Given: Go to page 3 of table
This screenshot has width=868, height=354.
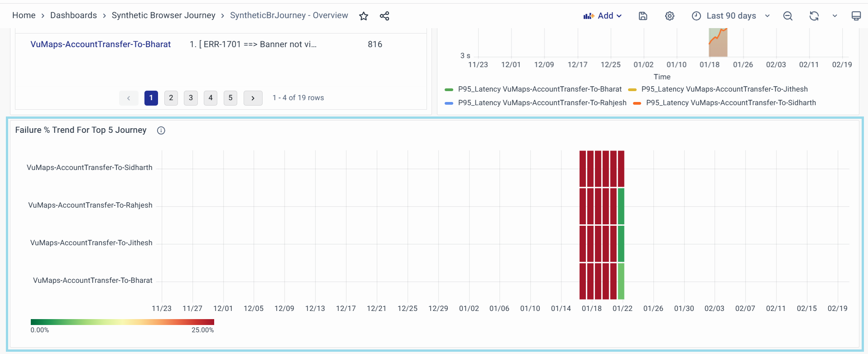Looking at the screenshot, I should pos(191,98).
